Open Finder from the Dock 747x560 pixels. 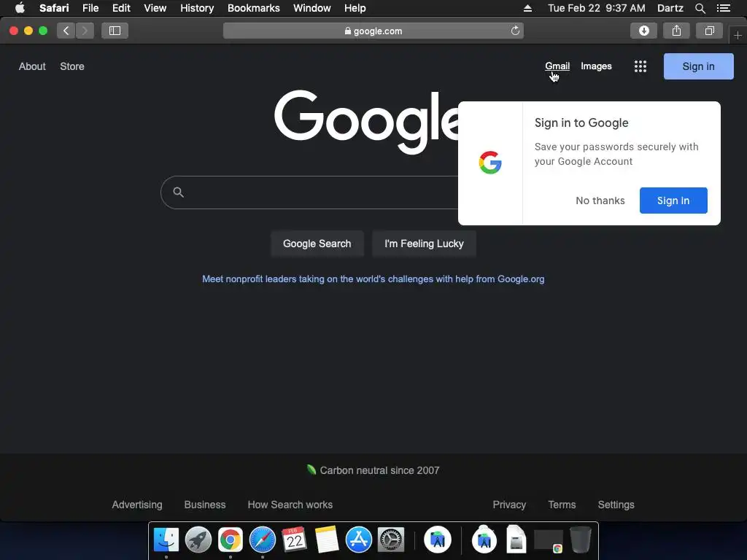[x=166, y=540]
